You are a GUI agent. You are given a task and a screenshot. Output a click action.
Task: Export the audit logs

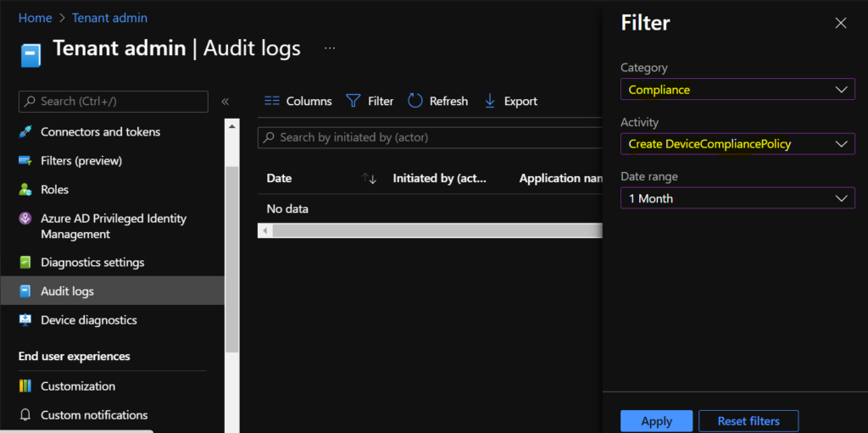pos(510,102)
